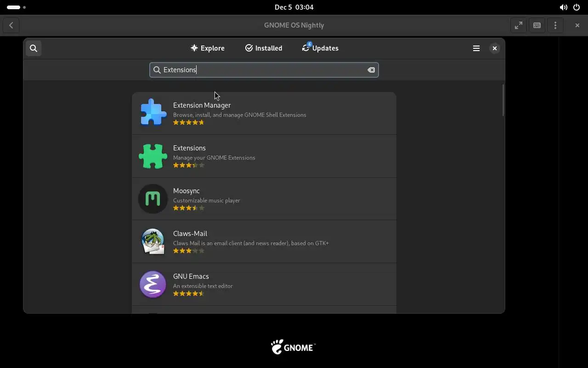Click the Moosync app icon

pos(153,199)
